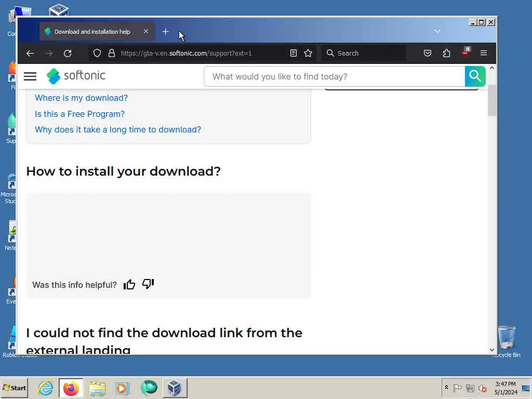Open the Save to Pocket icon
Image resolution: width=532 pixels, height=399 pixels.
[x=428, y=54]
